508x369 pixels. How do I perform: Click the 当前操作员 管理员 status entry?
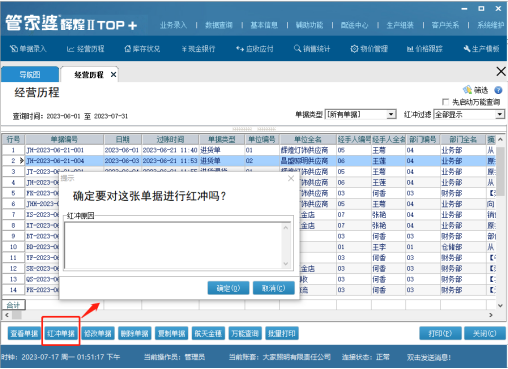pyautogui.click(x=174, y=357)
